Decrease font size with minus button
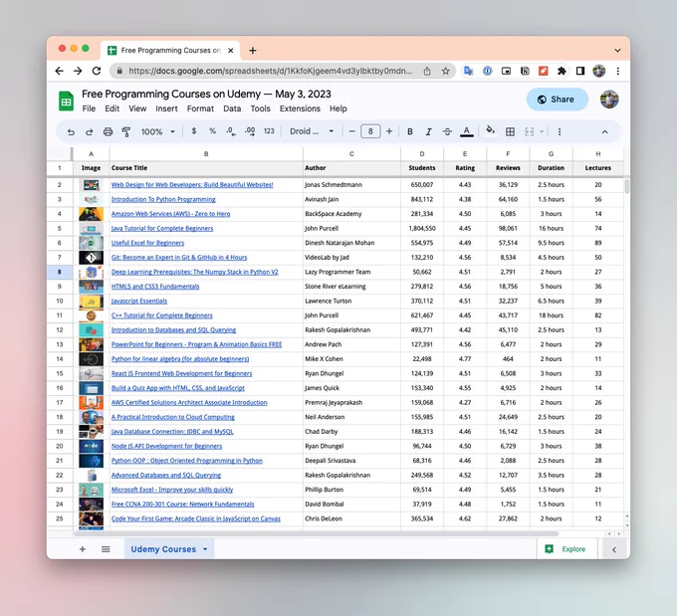The image size is (677, 616). pyautogui.click(x=351, y=131)
